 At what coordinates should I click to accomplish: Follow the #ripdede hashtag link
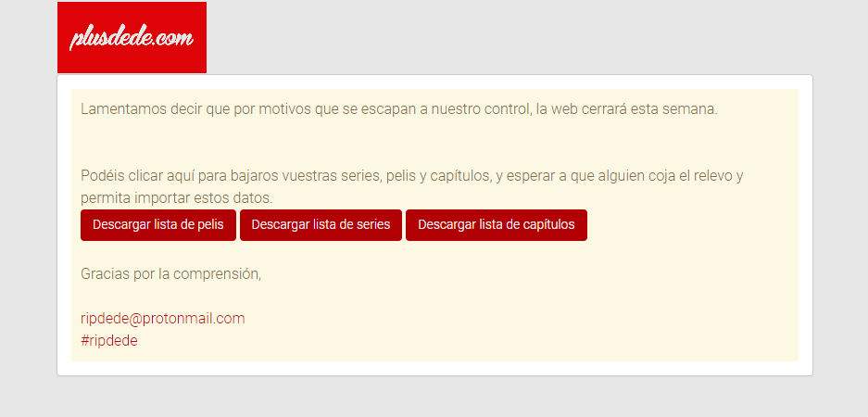pos(109,341)
